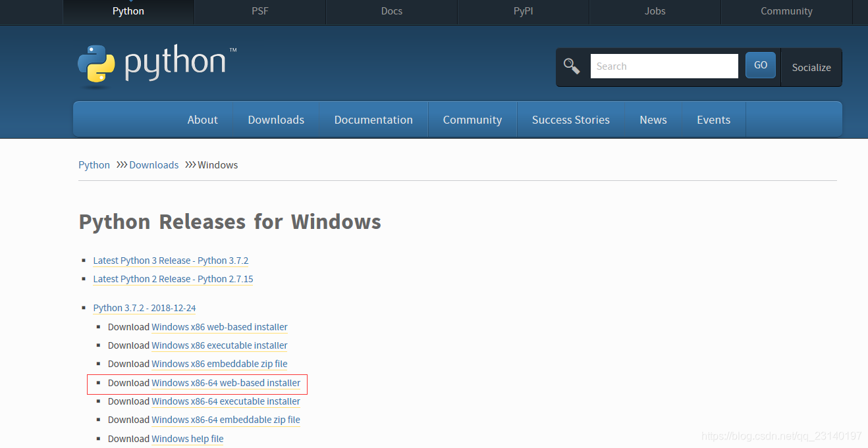Open the Downloads navigation menu

click(x=276, y=120)
